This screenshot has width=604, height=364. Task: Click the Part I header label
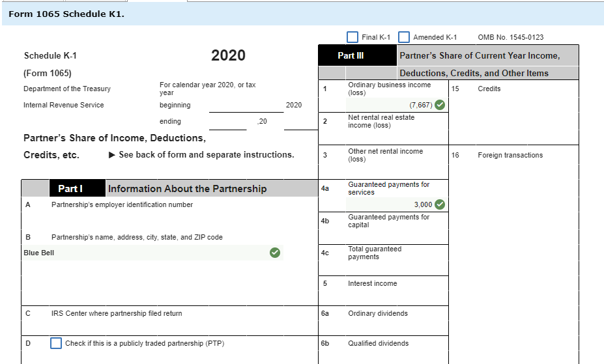pyautogui.click(x=70, y=189)
